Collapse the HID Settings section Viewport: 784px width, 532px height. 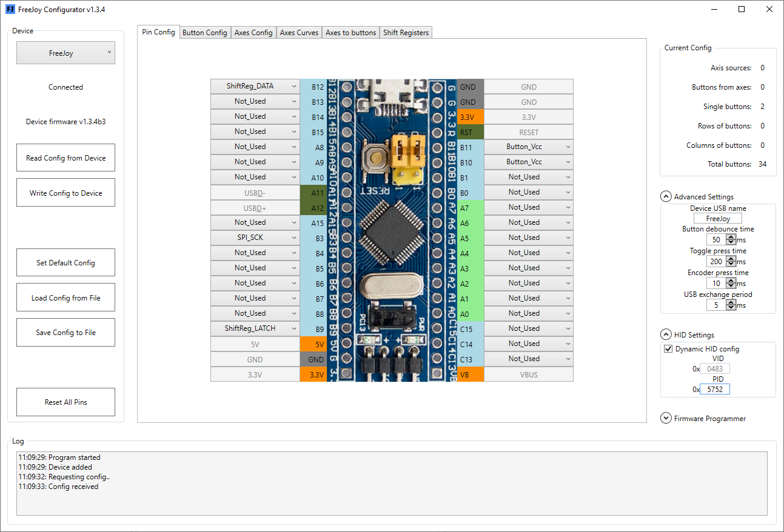tap(665, 334)
